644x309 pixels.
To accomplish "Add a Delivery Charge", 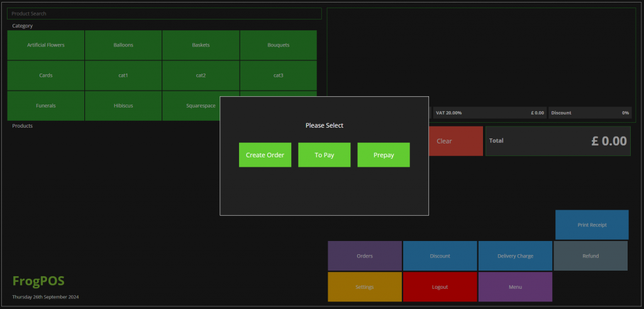I will pos(515,256).
